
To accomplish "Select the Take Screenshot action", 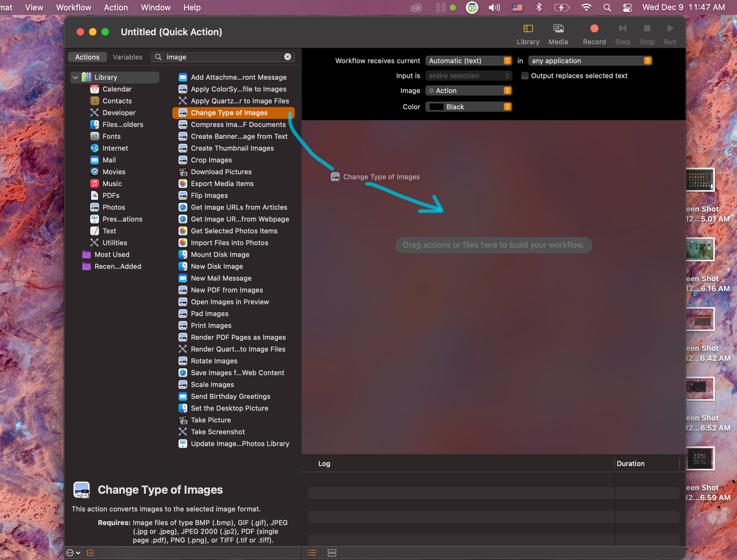I will pos(217,432).
